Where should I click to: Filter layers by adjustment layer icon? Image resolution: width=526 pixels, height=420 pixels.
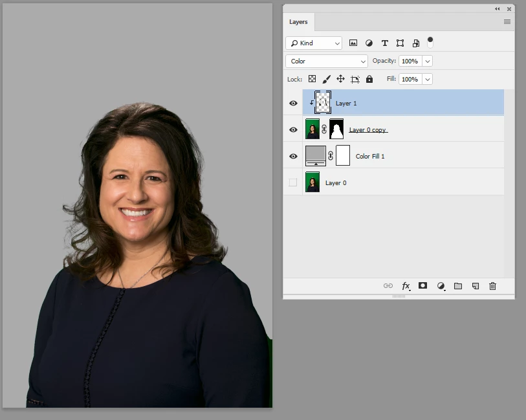(369, 43)
